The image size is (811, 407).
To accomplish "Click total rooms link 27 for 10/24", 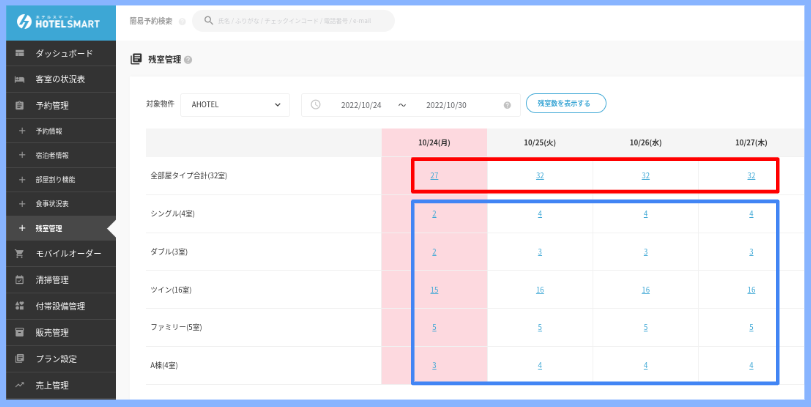I will (434, 175).
